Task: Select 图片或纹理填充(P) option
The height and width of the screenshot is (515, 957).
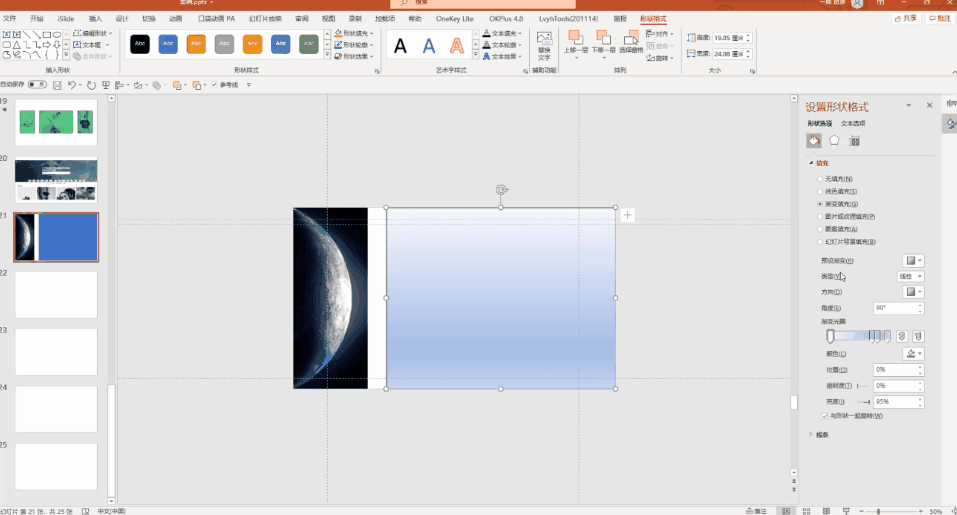Action: coord(820,217)
